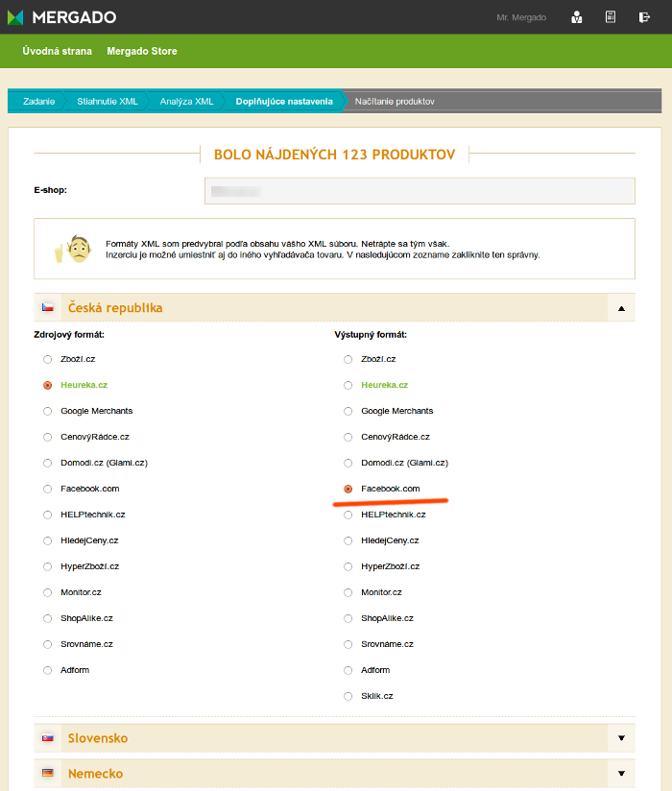Select HELPtechnik.cz as source format
This screenshot has height=791, width=672.
tap(47, 515)
